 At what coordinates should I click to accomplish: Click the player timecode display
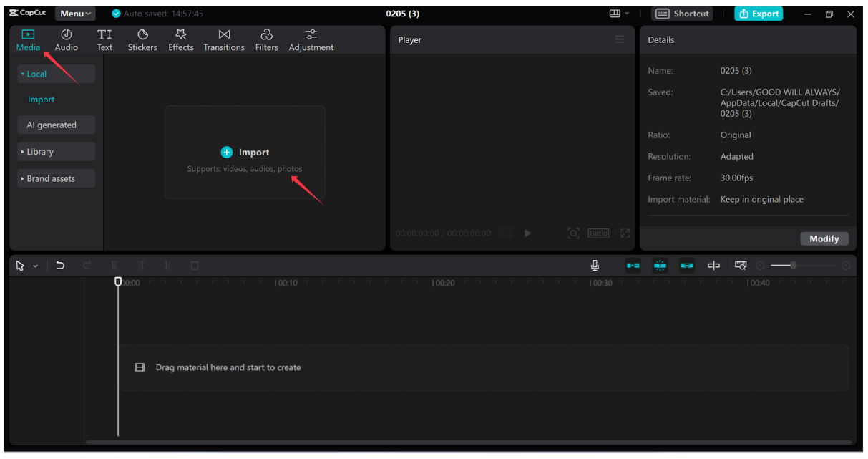coord(443,233)
